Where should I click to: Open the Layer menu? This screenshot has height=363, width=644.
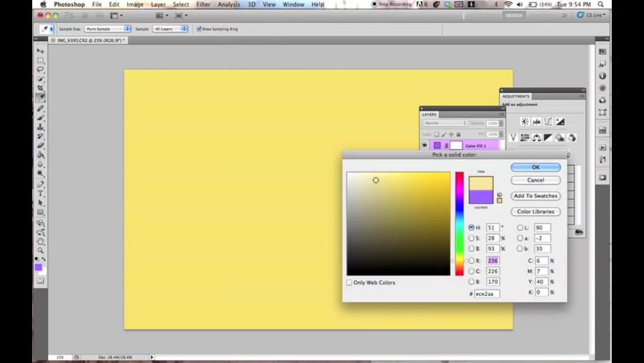(x=158, y=4)
